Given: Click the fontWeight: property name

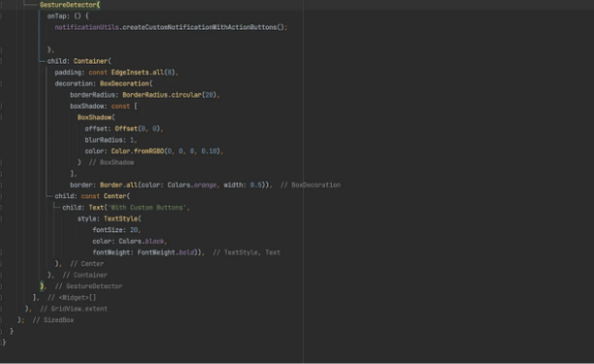Looking at the screenshot, I should pos(114,252).
